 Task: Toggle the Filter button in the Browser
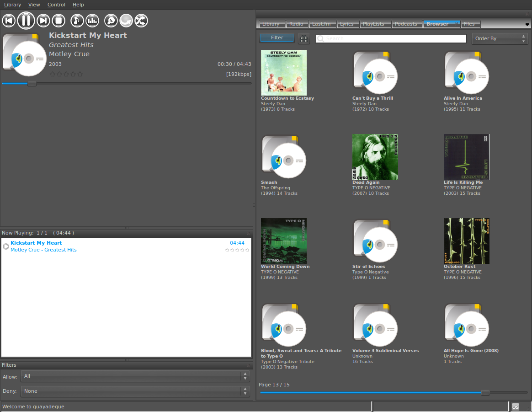[x=277, y=37]
